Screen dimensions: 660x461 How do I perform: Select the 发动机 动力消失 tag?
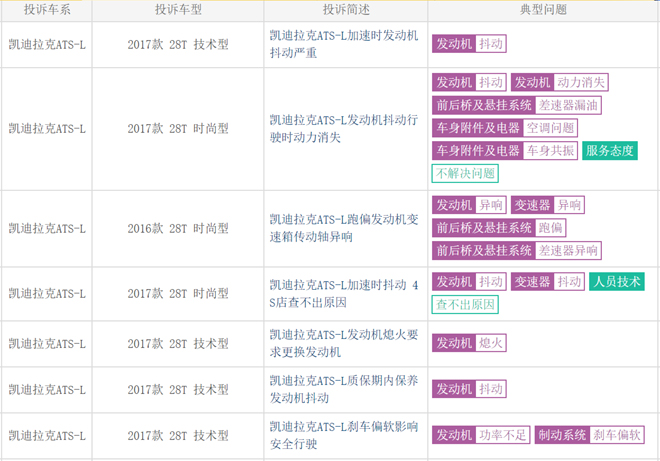coord(560,82)
